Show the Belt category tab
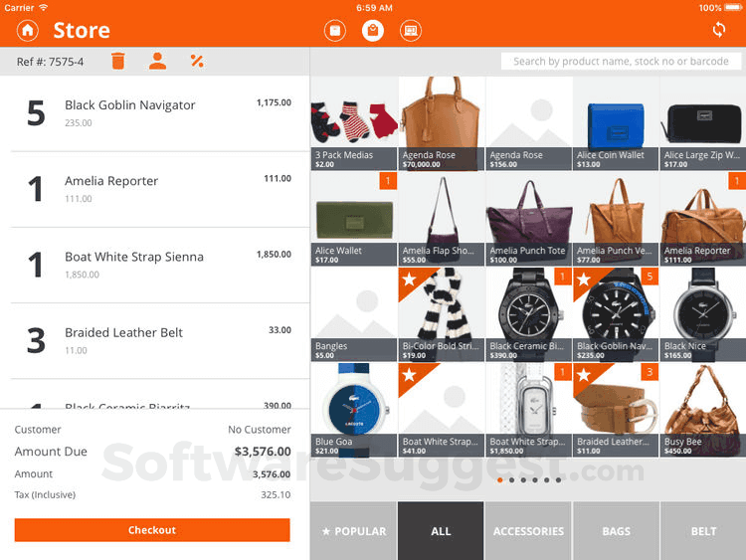746x560 pixels. [x=703, y=531]
